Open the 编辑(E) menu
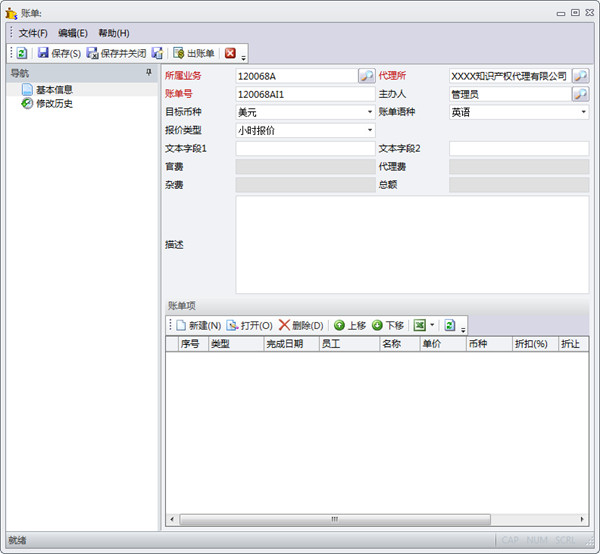The height and width of the screenshot is (554, 600). [73, 33]
